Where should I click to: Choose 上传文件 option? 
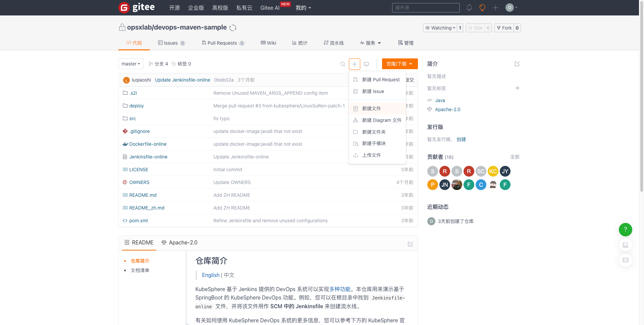click(377, 155)
